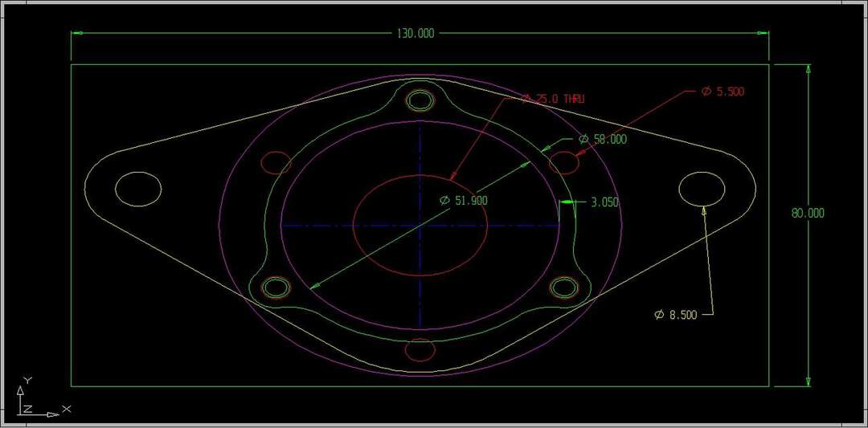Pick the Ø 58.000 dimension text

coord(603,140)
